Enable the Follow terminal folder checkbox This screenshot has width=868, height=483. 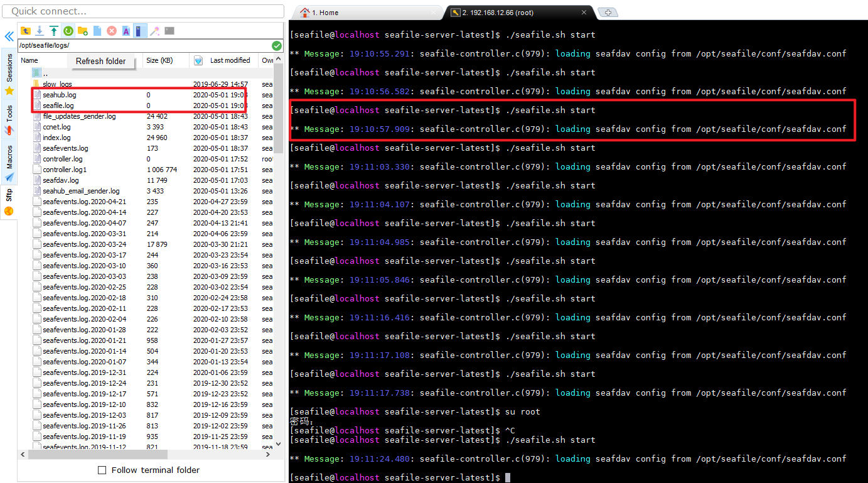pyautogui.click(x=102, y=470)
